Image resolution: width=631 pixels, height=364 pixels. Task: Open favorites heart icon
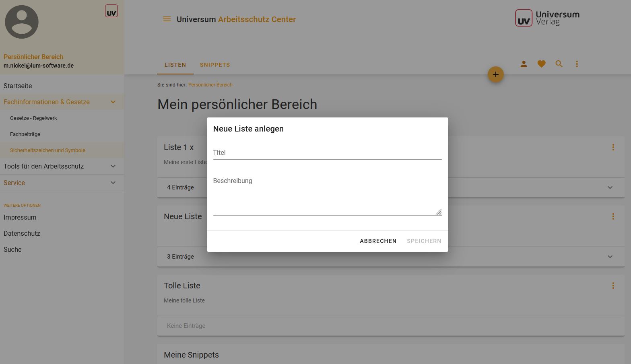click(x=541, y=64)
